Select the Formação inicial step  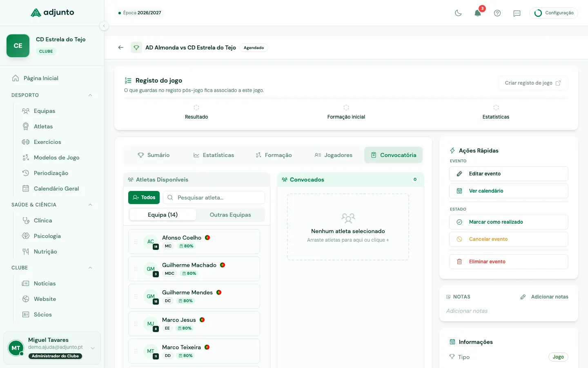[346, 112]
